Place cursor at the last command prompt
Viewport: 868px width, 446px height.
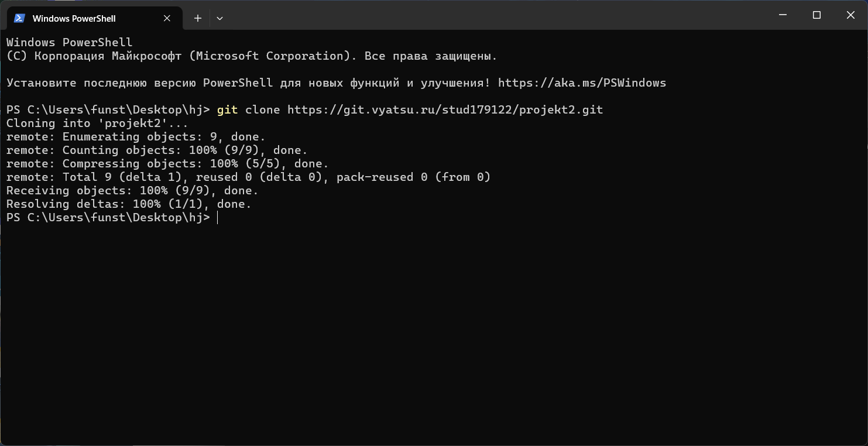coord(217,218)
